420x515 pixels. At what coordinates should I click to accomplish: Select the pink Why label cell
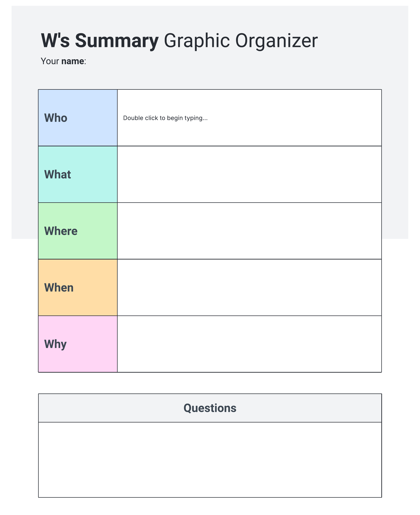78,344
